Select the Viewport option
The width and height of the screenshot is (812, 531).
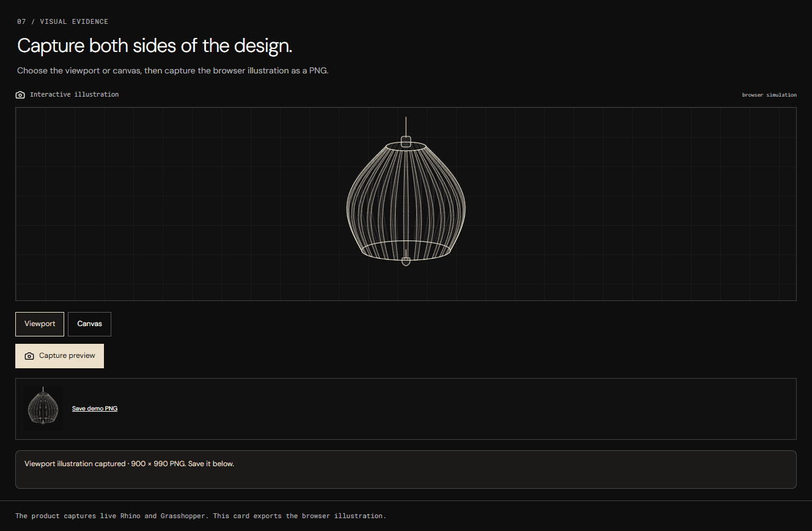(x=40, y=324)
